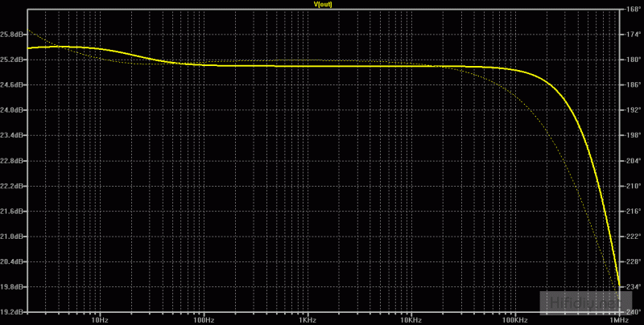Click the 22.8dB magnitude axis label
Viewport: 644px width, 325px height.
tap(12, 161)
